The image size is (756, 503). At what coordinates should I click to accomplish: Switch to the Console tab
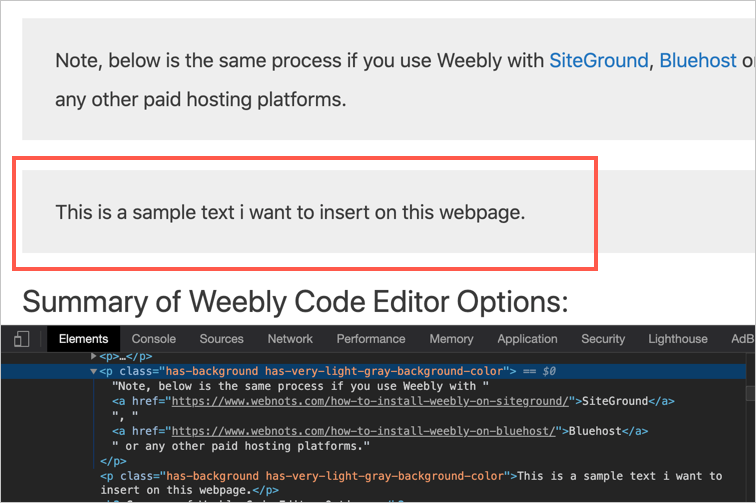(153, 339)
